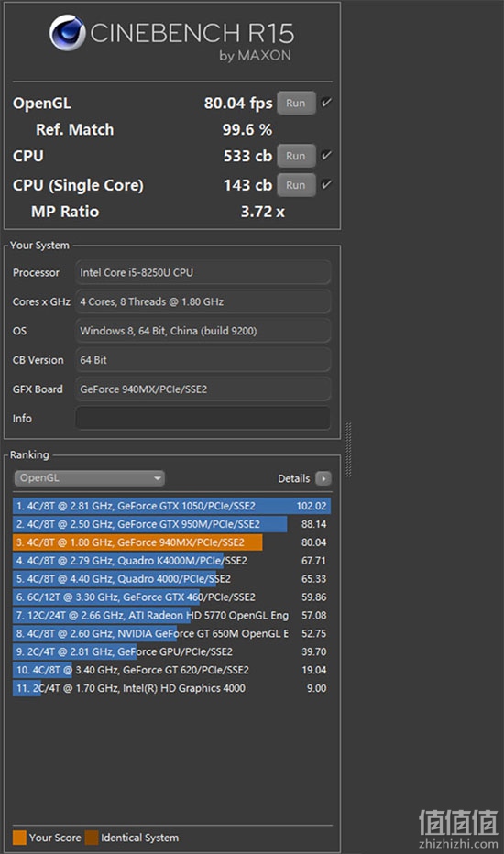Click the Processor field showing i5-8250U
The height and width of the screenshot is (854, 504).
[203, 272]
